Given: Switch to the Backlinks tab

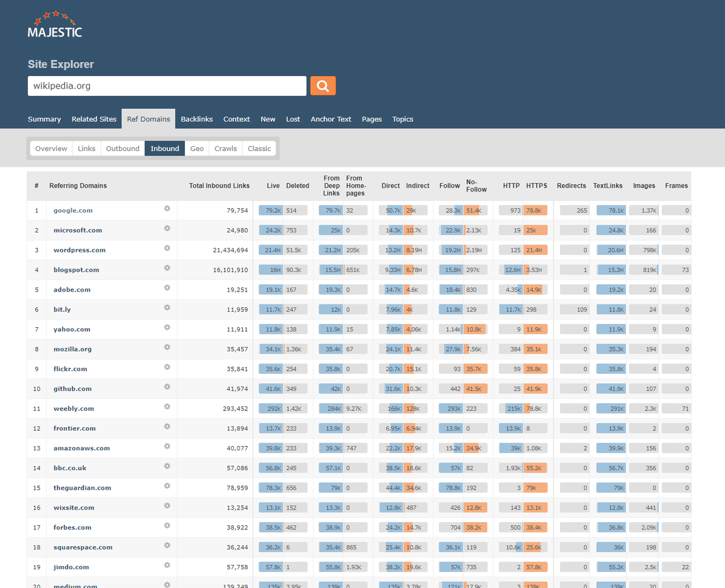Looking at the screenshot, I should click(x=197, y=119).
